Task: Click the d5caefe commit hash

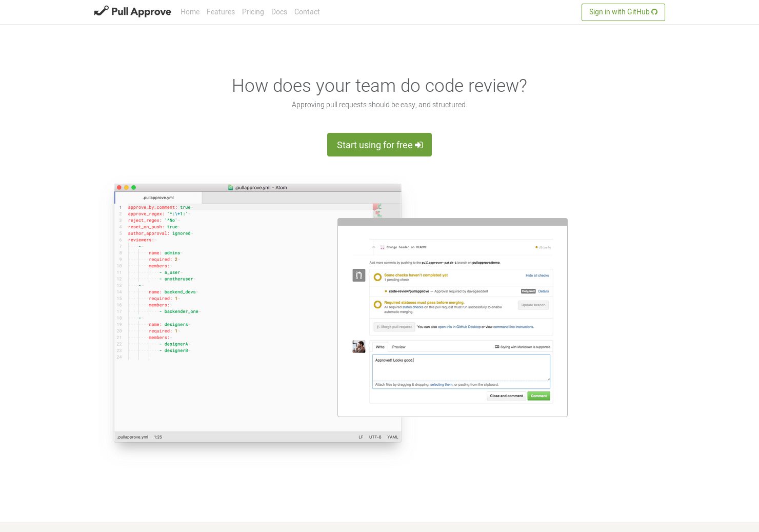Action: [x=545, y=247]
